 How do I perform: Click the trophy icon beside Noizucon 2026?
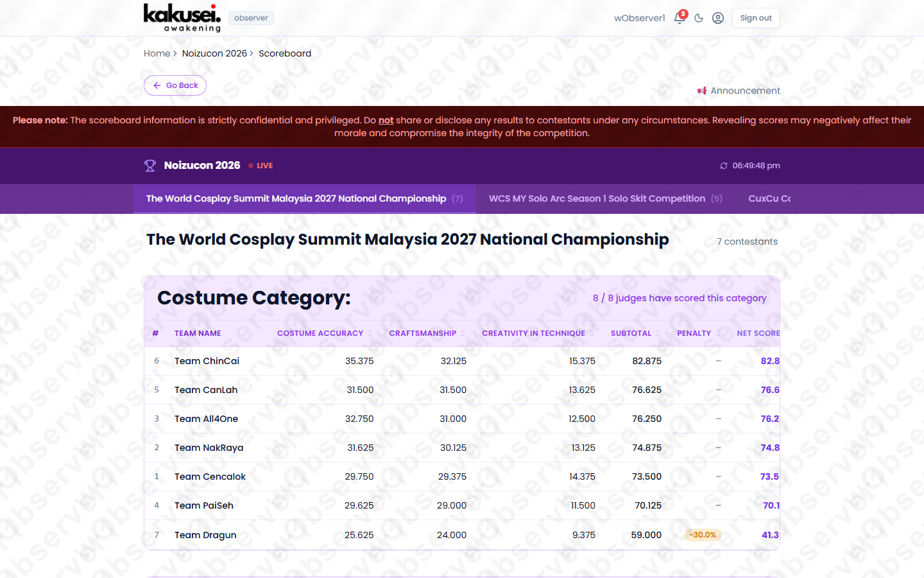(150, 165)
